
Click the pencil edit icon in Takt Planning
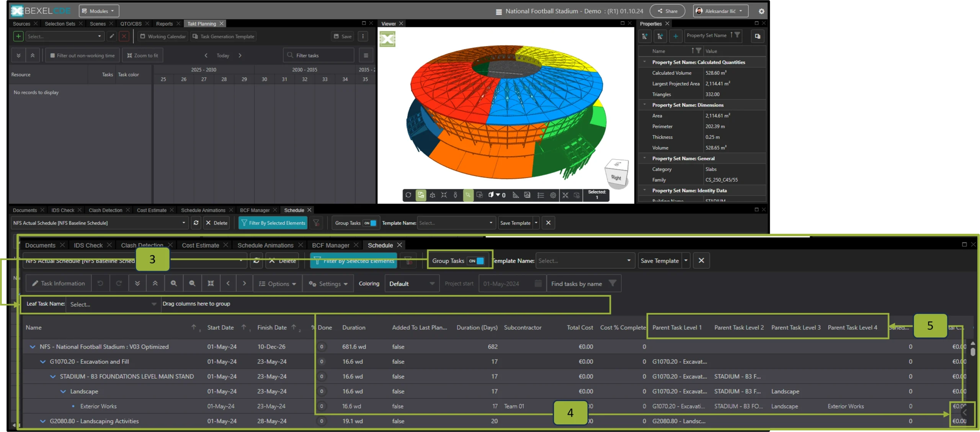tap(112, 36)
